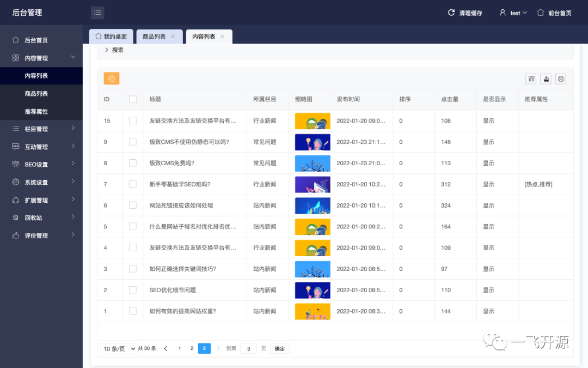588x368 pixels.
Task: Close the 商品列表 tab
Action: coord(173,37)
